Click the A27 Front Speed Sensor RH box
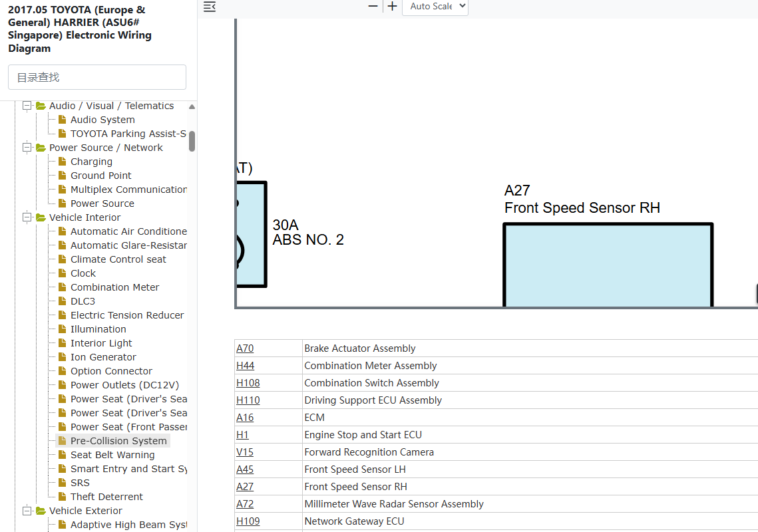Screen dimensions: 758x532 point(608,265)
